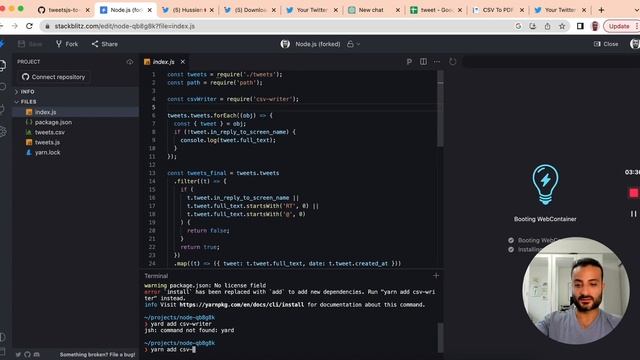
Task: Switch to the CSV To PDF tab
Action: pos(498,10)
